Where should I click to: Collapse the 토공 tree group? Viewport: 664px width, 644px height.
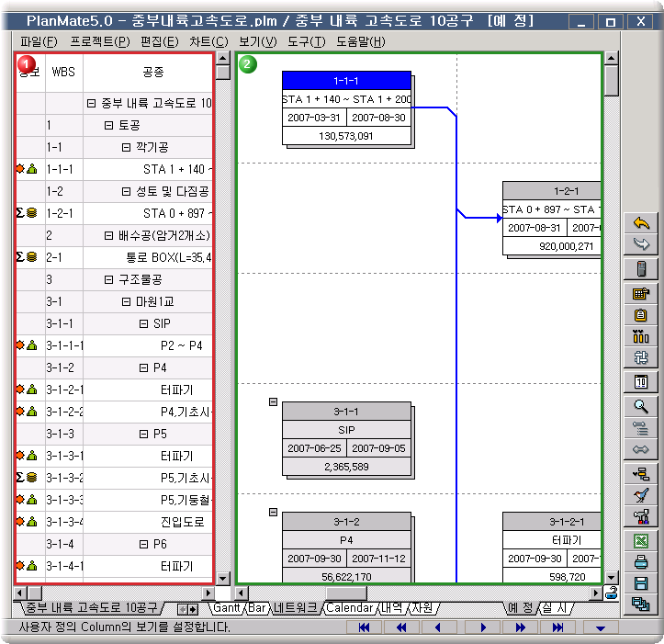[109, 125]
